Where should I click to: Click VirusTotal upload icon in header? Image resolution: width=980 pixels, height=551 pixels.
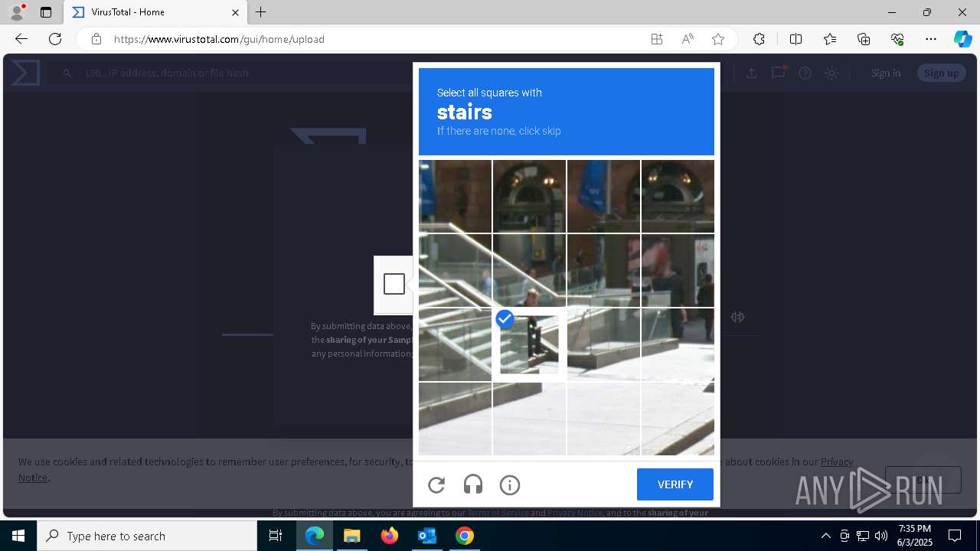coord(752,73)
